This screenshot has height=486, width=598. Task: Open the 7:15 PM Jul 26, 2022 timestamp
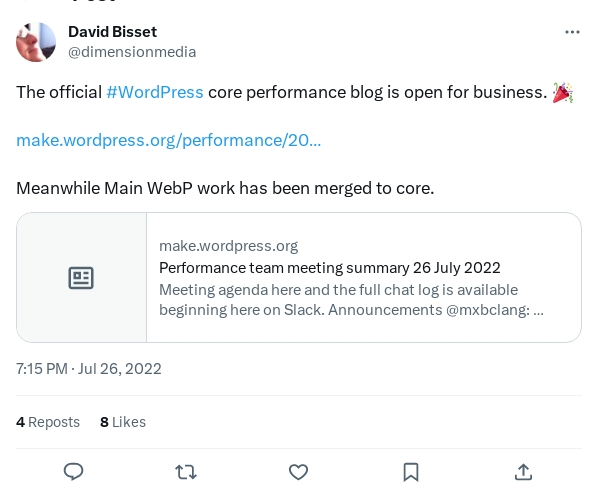pos(88,369)
